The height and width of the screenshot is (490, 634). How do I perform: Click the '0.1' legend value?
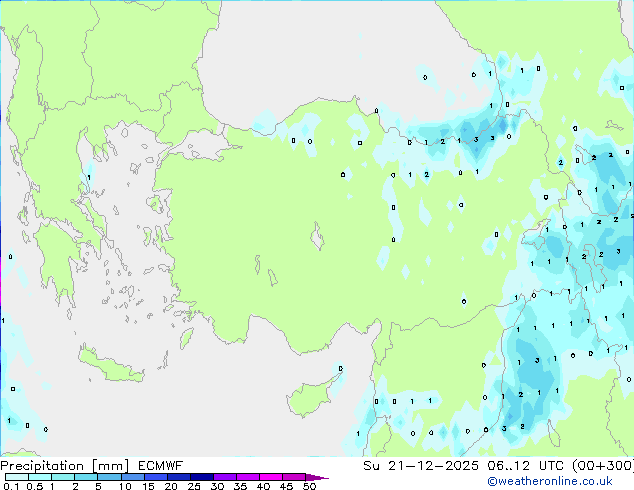pyautogui.click(x=9, y=486)
